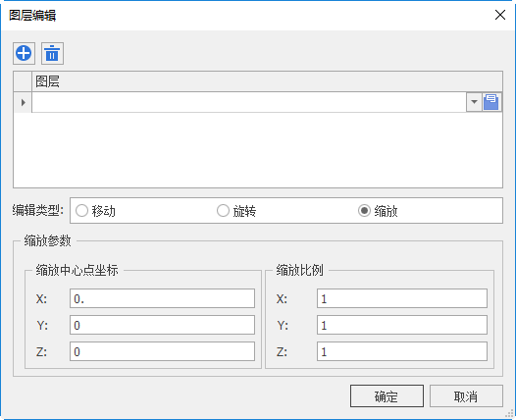Click the center point Y input field
This screenshot has height=420, width=516.
(162, 325)
